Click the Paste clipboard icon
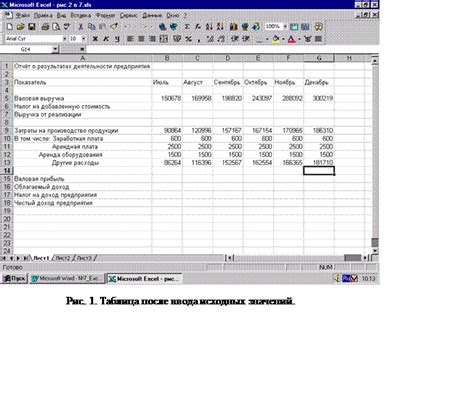 [103, 27]
